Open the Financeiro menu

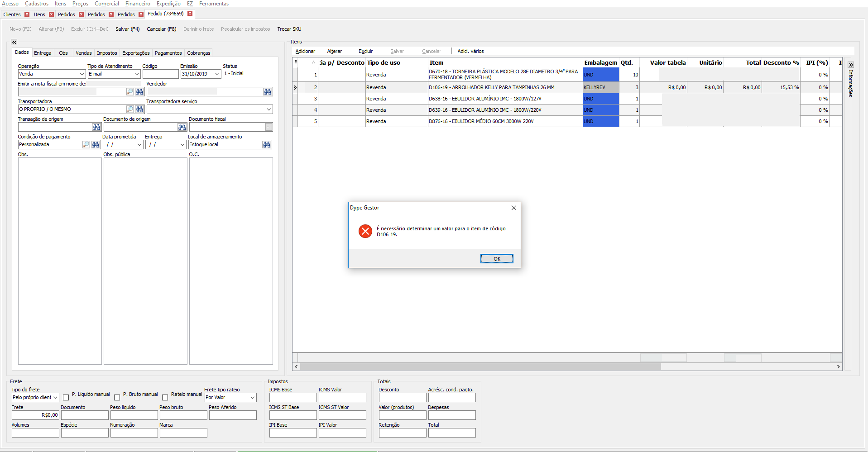click(138, 4)
